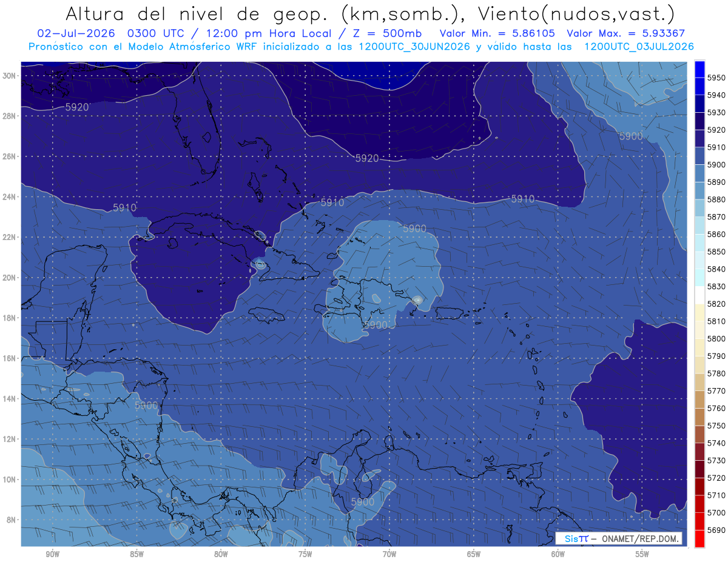Click the 55W longitude axis label
This screenshot has height=562, width=728.
click(642, 554)
